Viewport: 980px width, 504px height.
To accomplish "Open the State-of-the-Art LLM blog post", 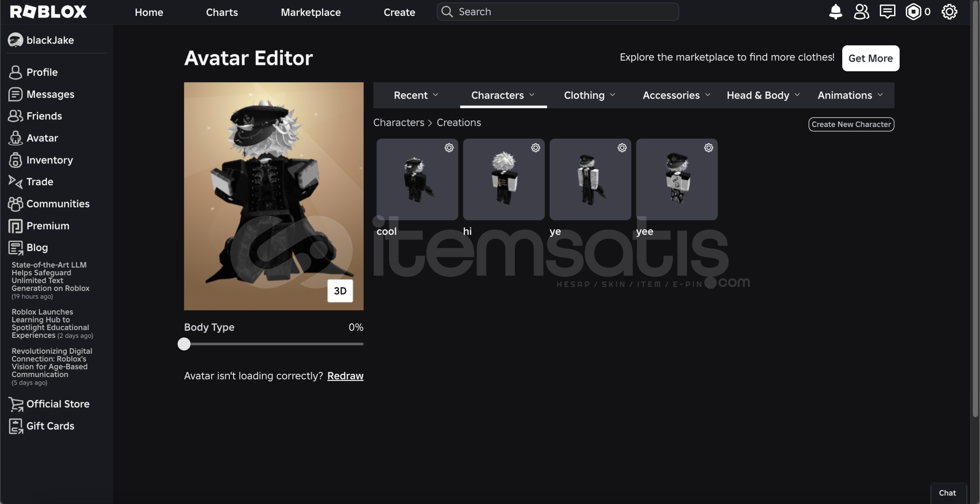I will click(x=50, y=280).
